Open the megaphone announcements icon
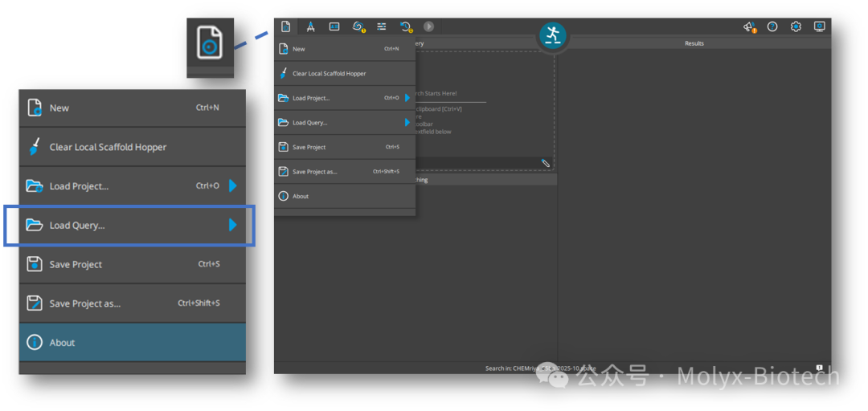Image resolution: width=868 pixels, height=411 pixels. pyautogui.click(x=750, y=26)
